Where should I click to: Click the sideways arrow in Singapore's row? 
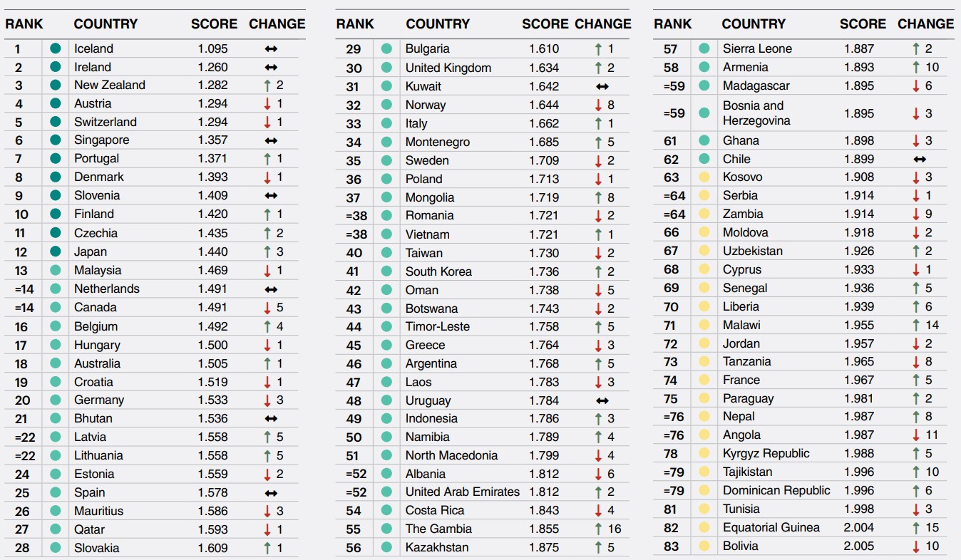(x=271, y=140)
